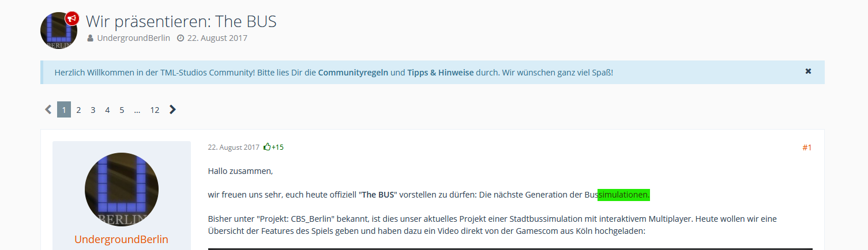Go to previous page with the left chevron
Screen dimensions: 868x250
[x=48, y=109]
